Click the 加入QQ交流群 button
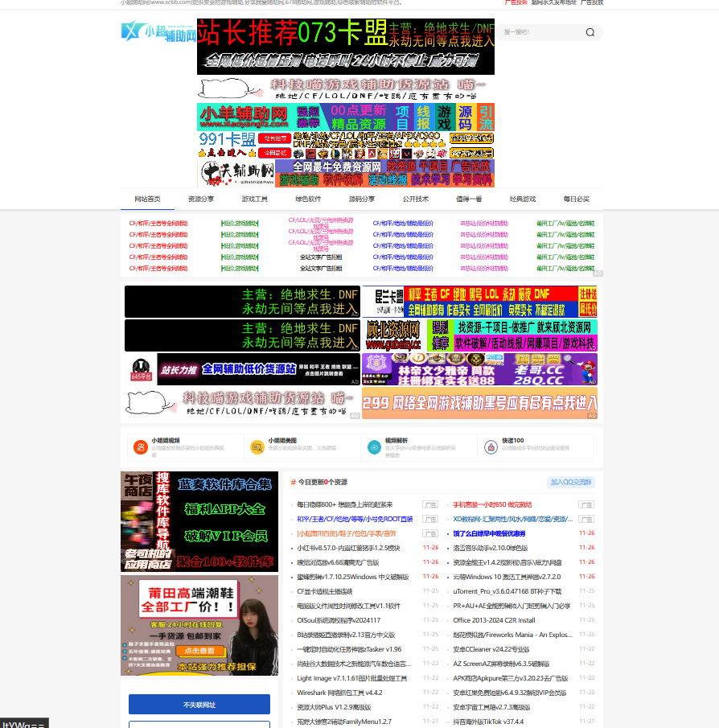719x728 pixels. pyautogui.click(x=571, y=483)
